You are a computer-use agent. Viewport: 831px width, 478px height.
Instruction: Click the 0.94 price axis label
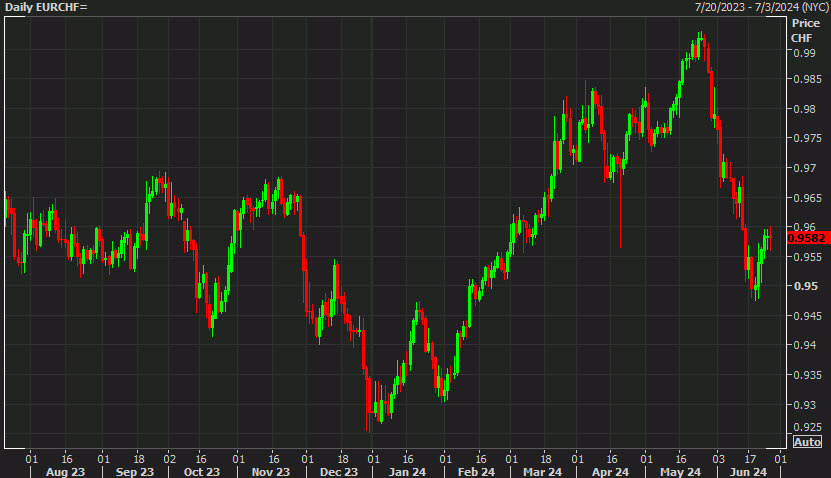tap(805, 345)
